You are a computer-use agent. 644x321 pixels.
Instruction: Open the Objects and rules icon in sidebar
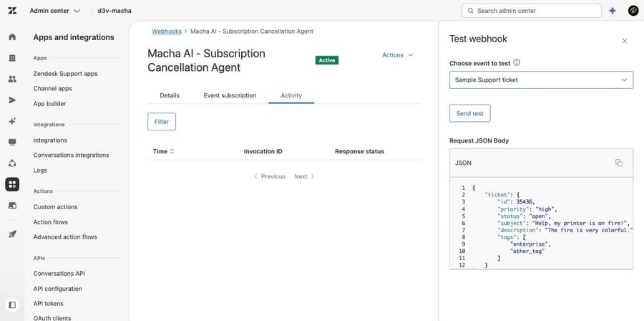(x=12, y=163)
